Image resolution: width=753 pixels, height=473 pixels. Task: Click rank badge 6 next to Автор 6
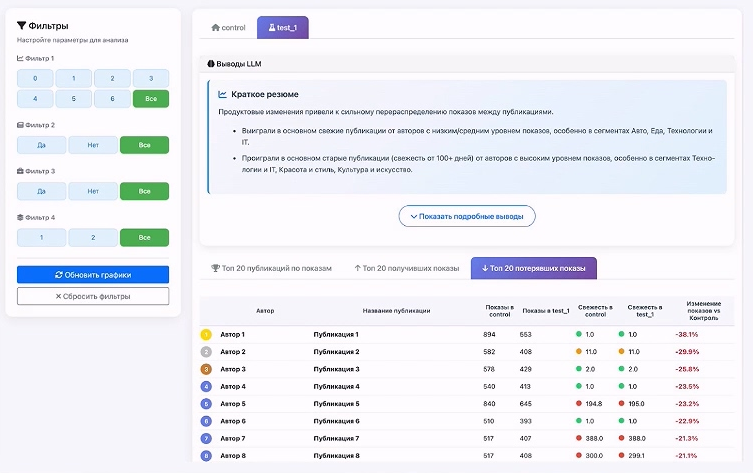tap(206, 421)
